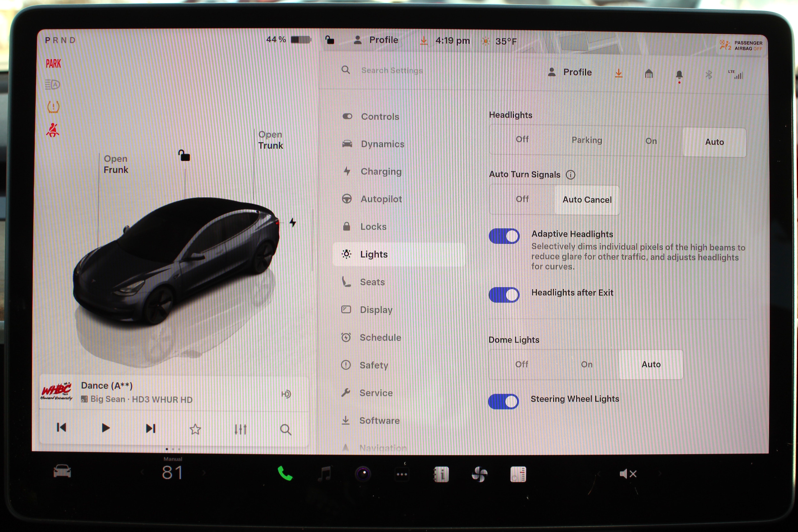Click the Search Settings field
Screen dimensions: 798x532
(x=392, y=70)
